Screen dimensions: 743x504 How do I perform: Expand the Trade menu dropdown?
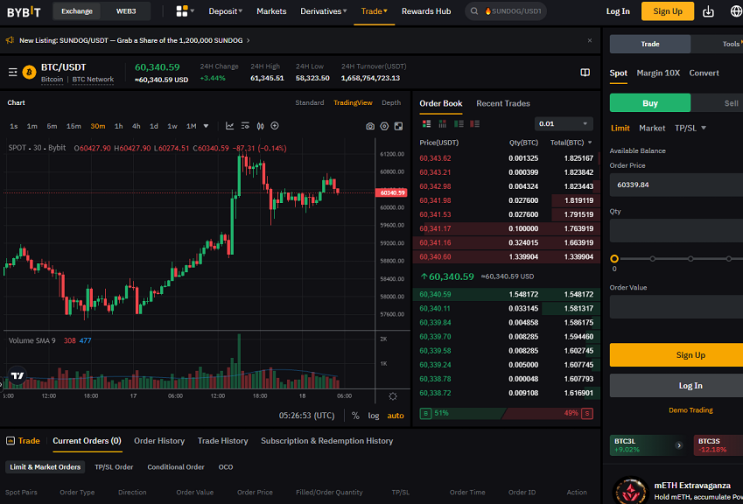tap(374, 11)
